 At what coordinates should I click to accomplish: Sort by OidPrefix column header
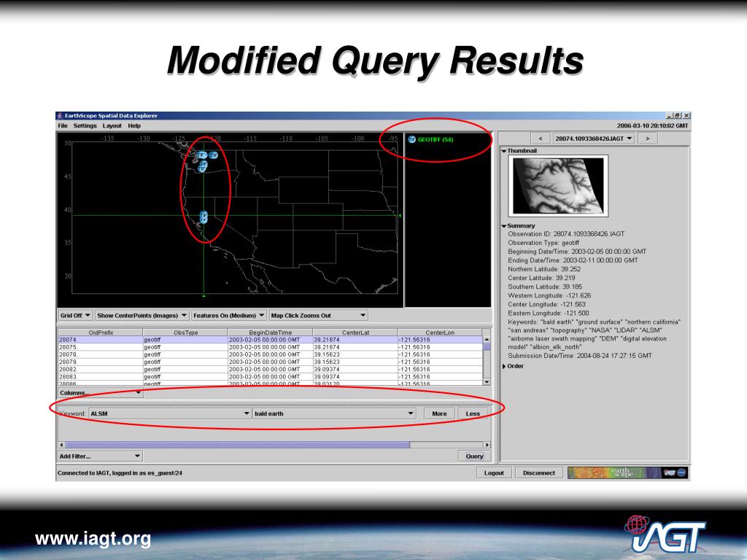[x=101, y=332]
